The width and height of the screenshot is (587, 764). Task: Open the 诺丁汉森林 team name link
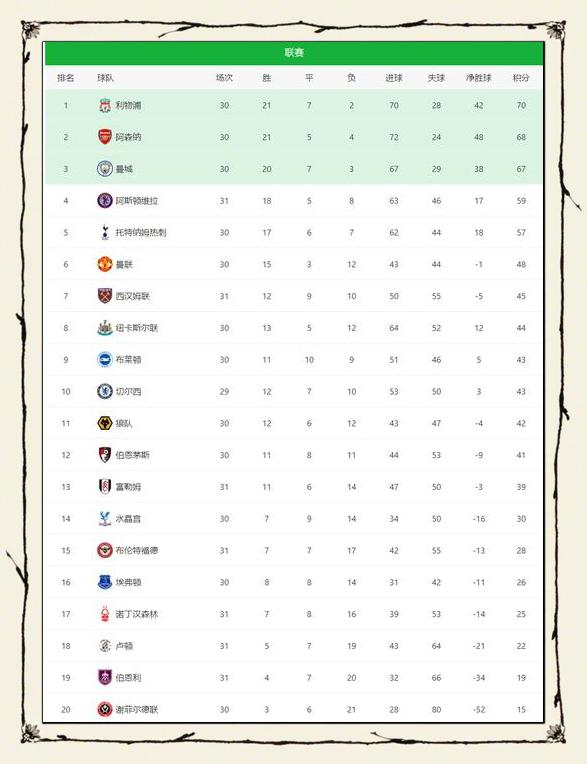coord(137,614)
